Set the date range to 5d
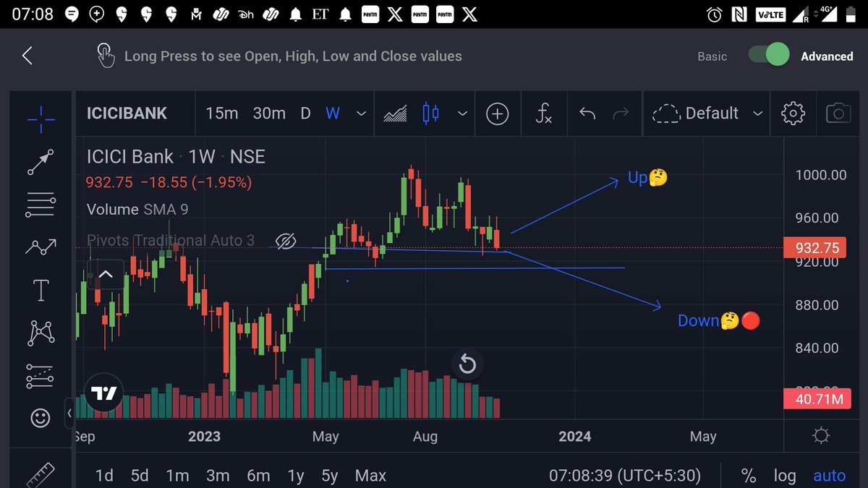This screenshot has height=488, width=868. coord(140,476)
